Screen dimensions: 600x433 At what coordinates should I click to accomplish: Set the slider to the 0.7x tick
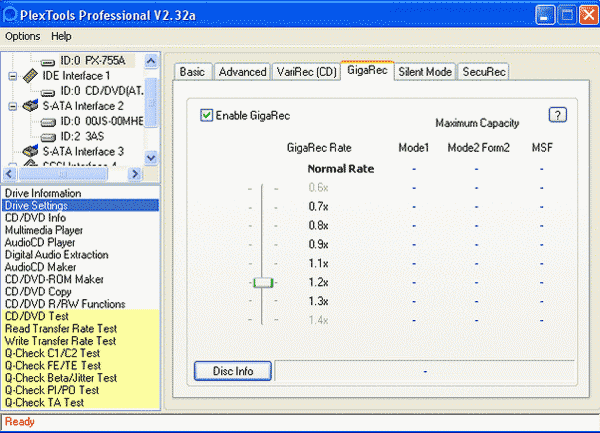pyautogui.click(x=262, y=207)
